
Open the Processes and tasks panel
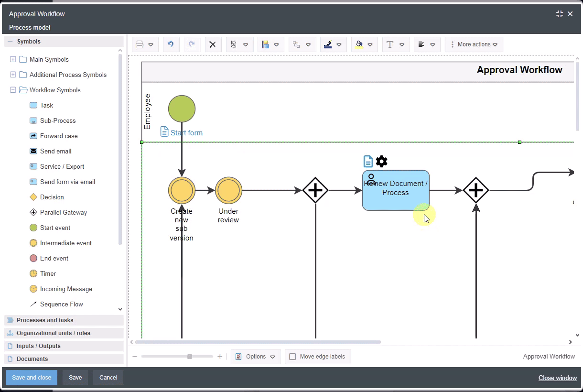[45, 320]
